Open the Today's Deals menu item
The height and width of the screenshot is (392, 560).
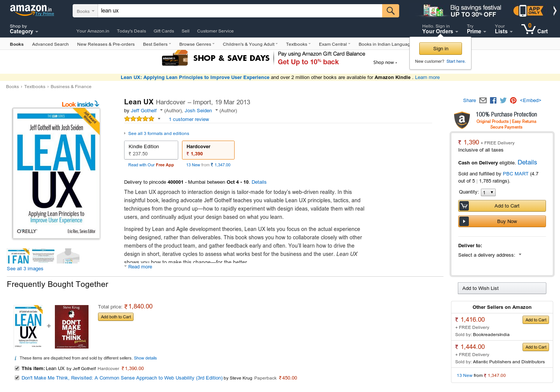pyautogui.click(x=131, y=31)
